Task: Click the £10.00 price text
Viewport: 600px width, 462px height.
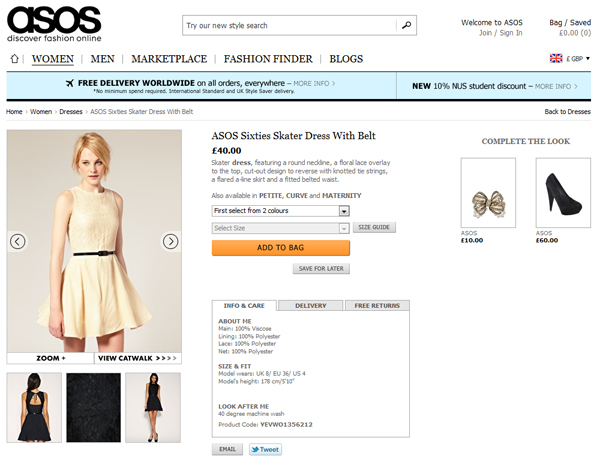Action: coord(472,240)
